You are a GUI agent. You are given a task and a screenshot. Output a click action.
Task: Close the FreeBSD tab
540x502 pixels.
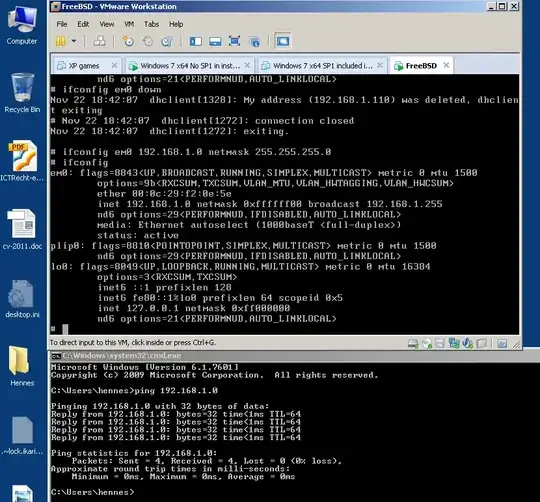pyautogui.click(x=446, y=65)
